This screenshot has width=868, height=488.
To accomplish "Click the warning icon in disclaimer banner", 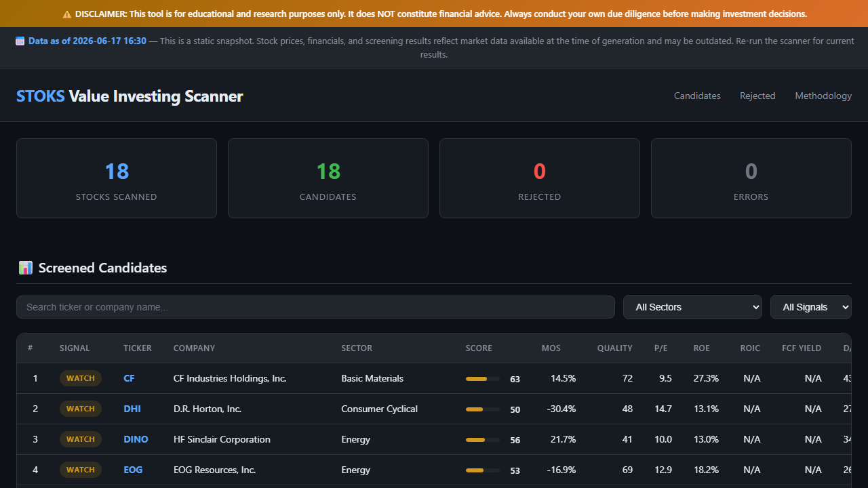I will (x=66, y=14).
